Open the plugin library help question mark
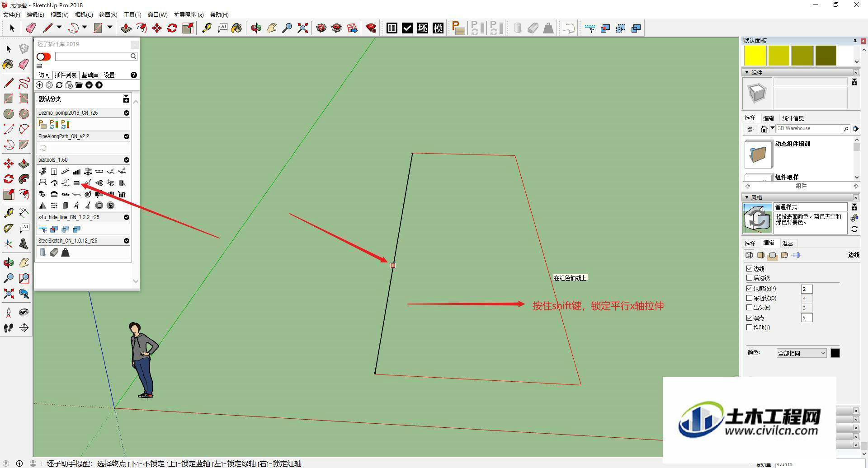This screenshot has width=868, height=468. (134, 75)
